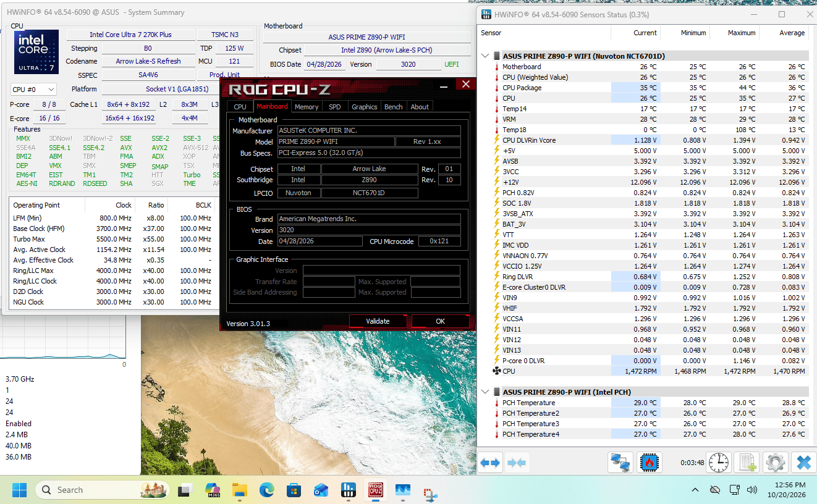Click the BIOS Version field showing 3020 in CPU-Z
Screen dimensions: 817x504
click(369, 230)
